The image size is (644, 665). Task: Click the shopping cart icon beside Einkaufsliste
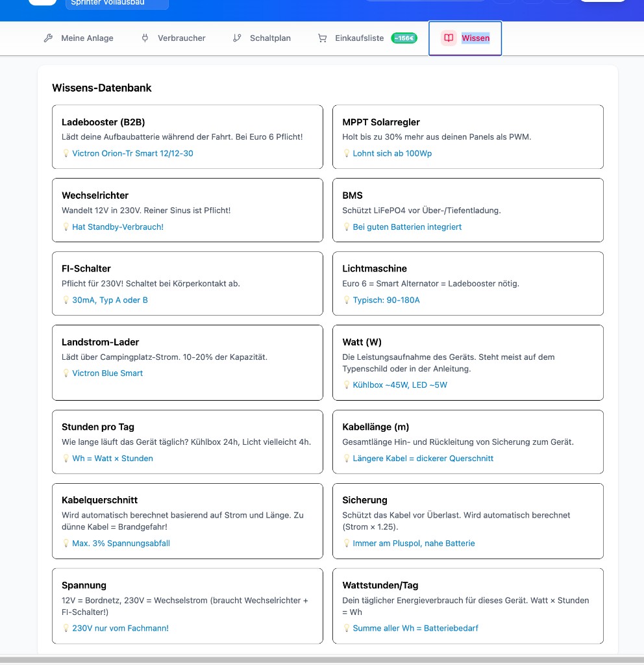(x=322, y=38)
